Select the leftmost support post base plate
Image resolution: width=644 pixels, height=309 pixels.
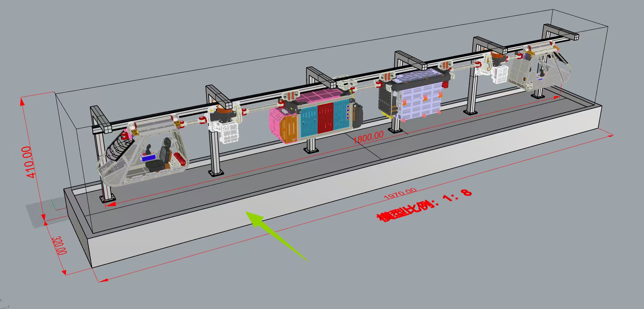108,199
